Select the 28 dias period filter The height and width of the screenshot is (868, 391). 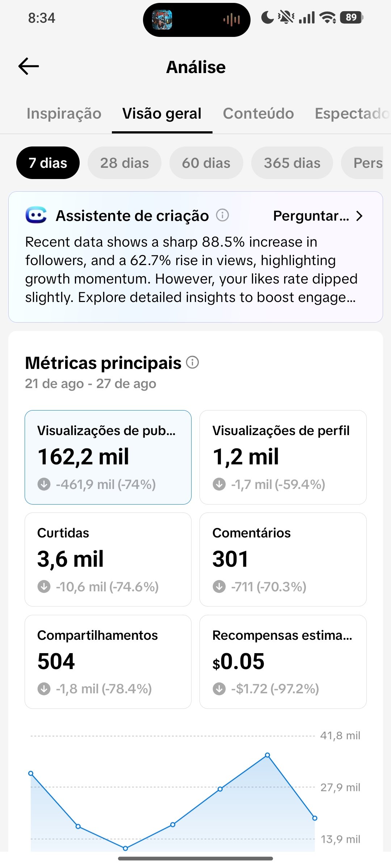(125, 163)
